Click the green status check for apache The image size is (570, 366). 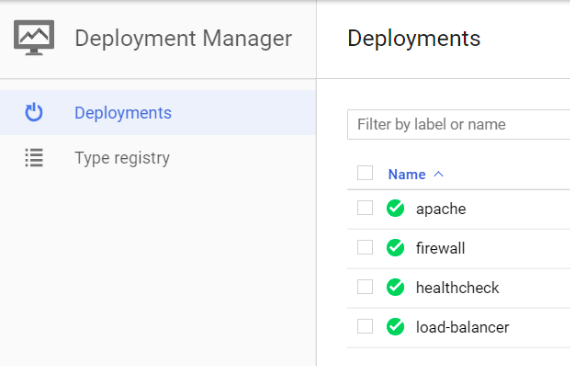pos(395,208)
